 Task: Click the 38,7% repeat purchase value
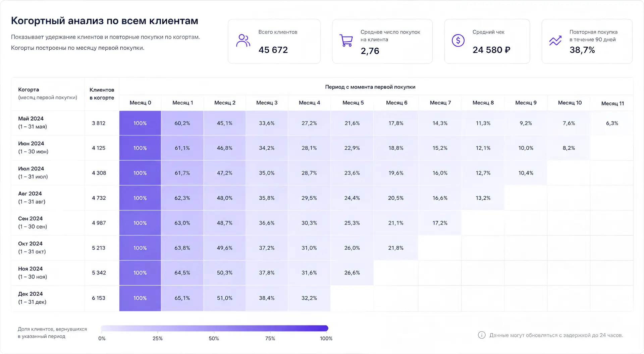tap(582, 50)
